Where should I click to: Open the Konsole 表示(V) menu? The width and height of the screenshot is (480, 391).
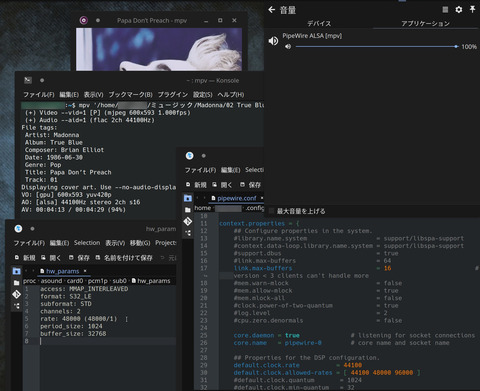point(93,95)
